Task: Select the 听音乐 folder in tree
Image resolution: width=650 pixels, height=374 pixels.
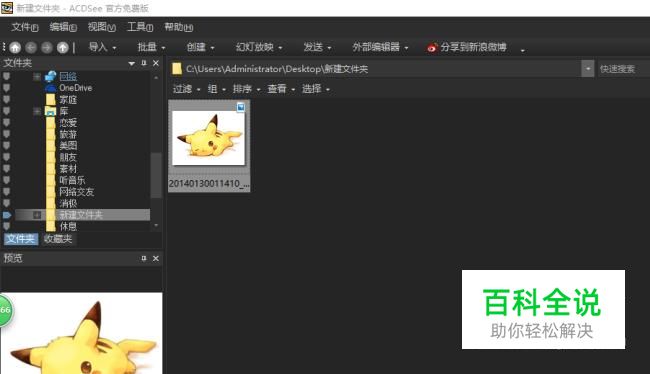Action: 72,180
